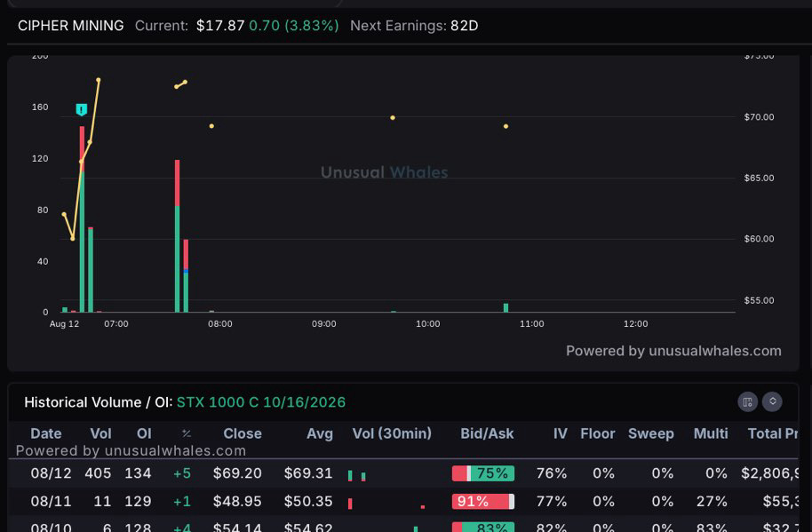The image size is (812, 532).
Task: Click the 76% IV value
Action: (x=552, y=473)
